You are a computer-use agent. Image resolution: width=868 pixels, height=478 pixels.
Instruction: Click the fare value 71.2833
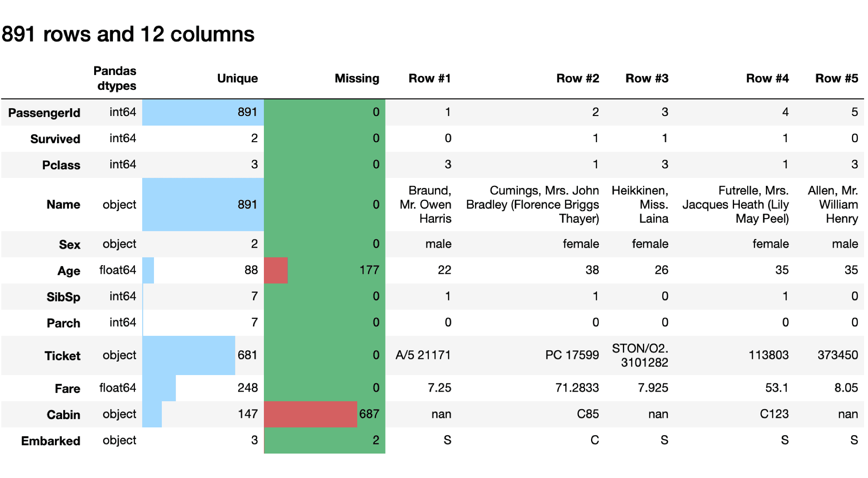(577, 388)
